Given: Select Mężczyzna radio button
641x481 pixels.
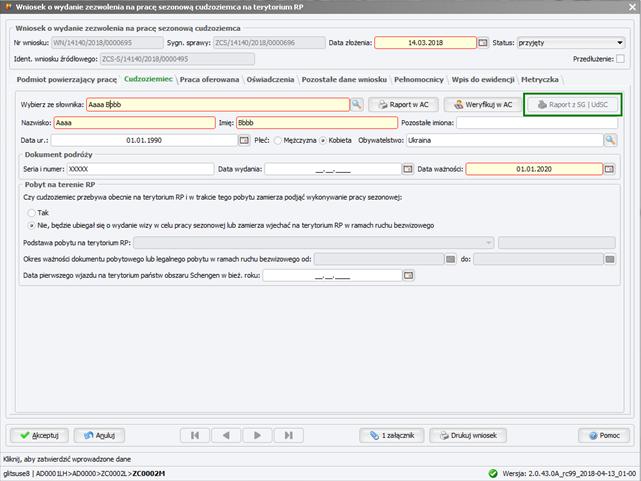Looking at the screenshot, I should 278,141.
